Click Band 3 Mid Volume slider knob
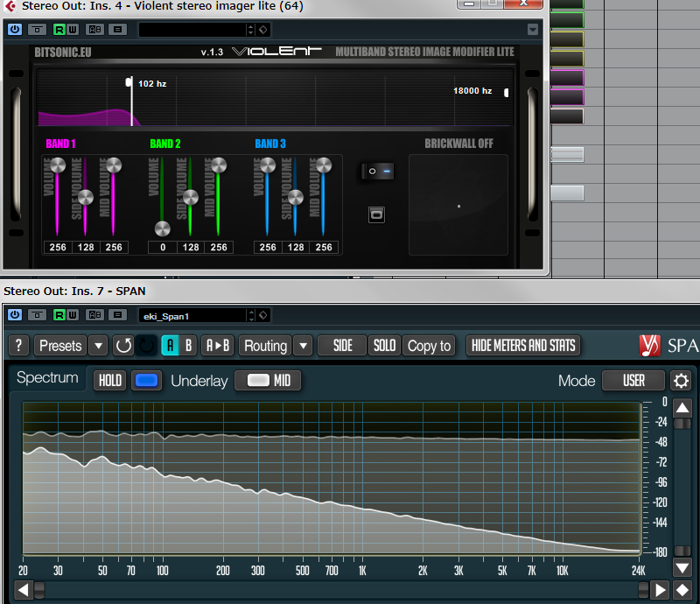 324,165
